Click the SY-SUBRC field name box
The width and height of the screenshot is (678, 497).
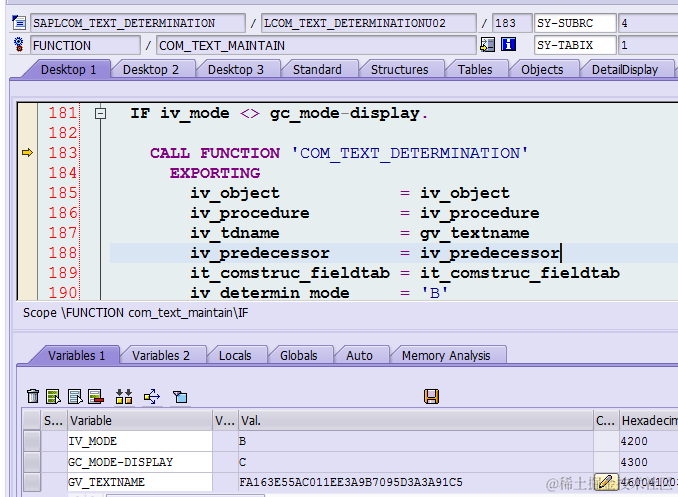(x=575, y=23)
